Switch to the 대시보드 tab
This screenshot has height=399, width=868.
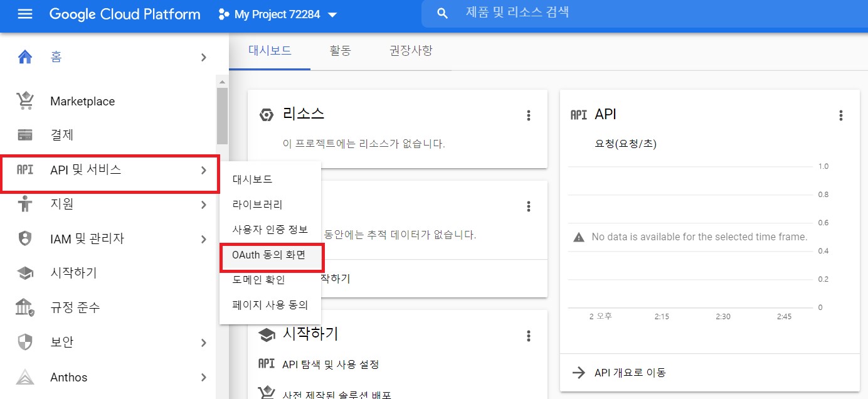[x=270, y=51]
